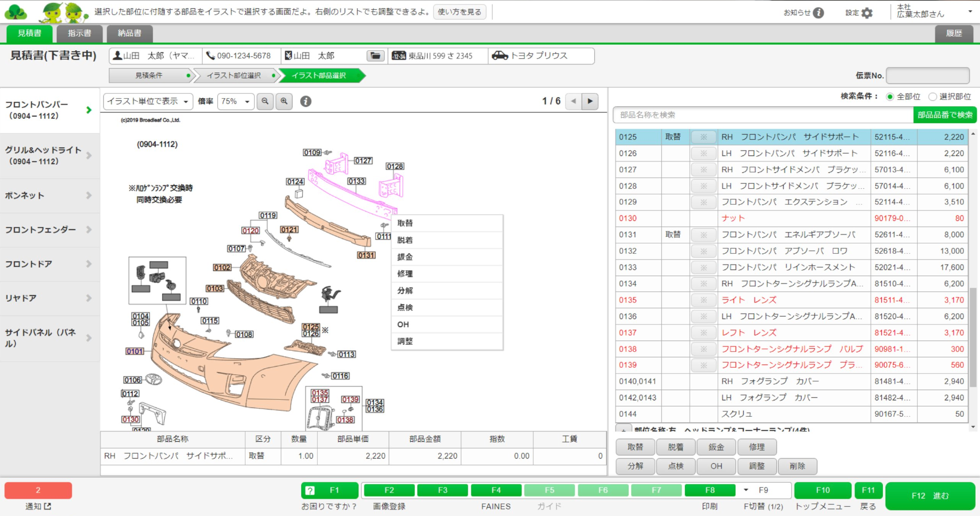Click the F2 画像登録 button
Image resolution: width=980 pixels, height=516 pixels.
click(389, 490)
